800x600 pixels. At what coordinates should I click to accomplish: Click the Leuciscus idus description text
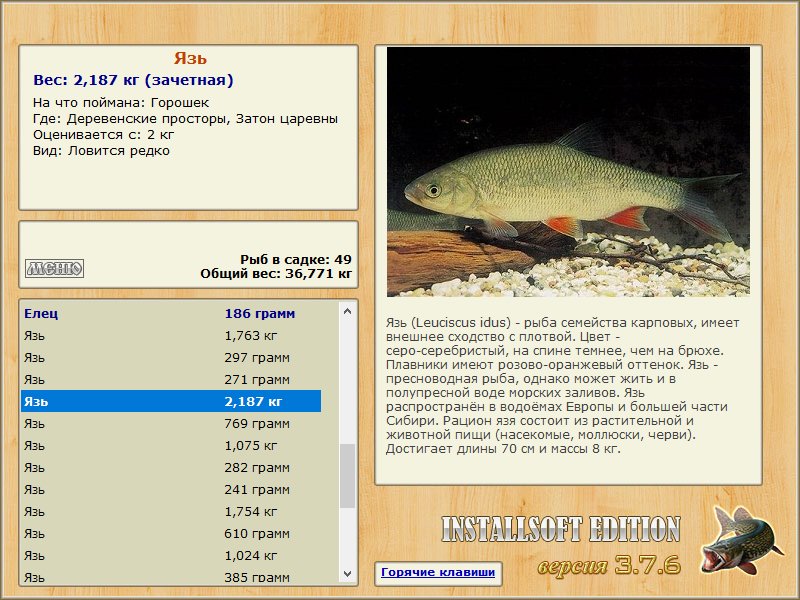563,386
